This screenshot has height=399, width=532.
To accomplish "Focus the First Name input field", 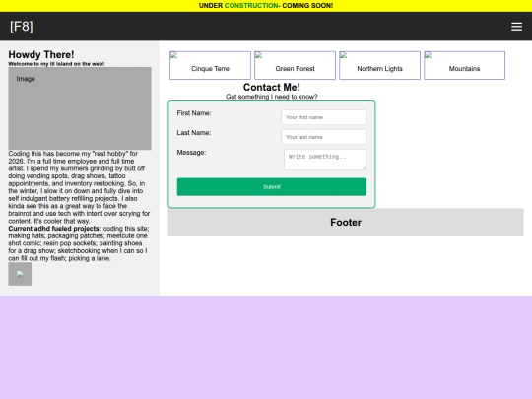I will [x=323, y=117].
